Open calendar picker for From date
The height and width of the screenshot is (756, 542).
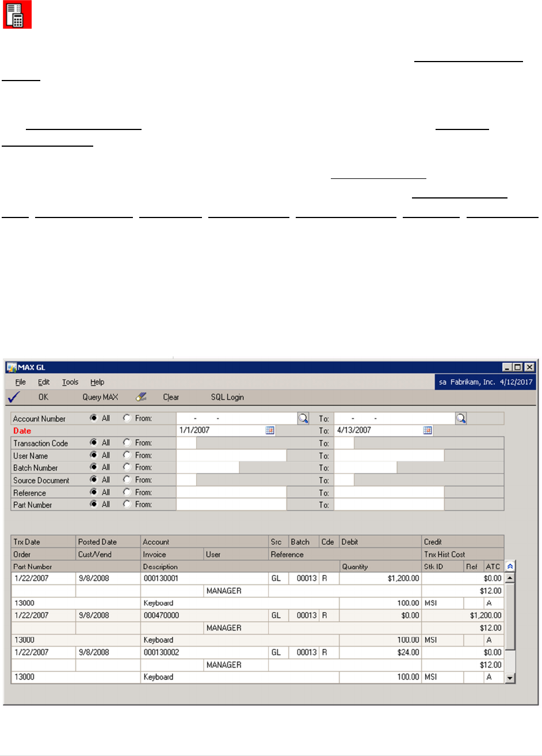[270, 430]
